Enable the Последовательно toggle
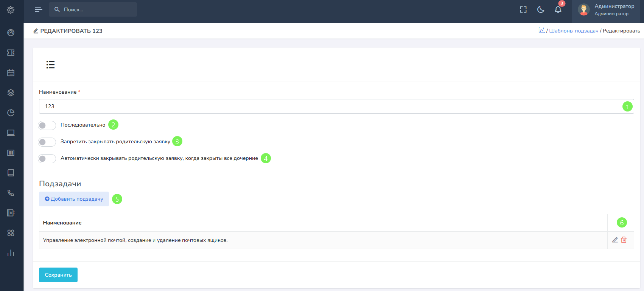The height and width of the screenshot is (291, 644). [47, 125]
